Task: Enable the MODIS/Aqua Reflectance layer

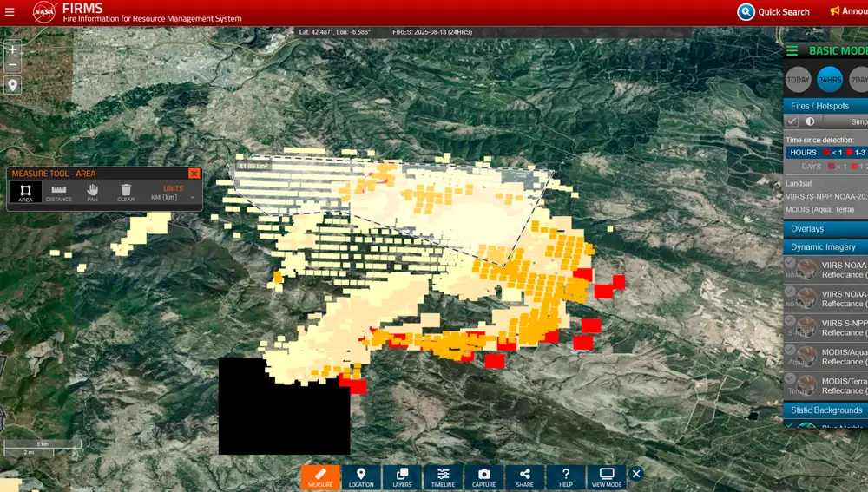Action: (x=790, y=351)
